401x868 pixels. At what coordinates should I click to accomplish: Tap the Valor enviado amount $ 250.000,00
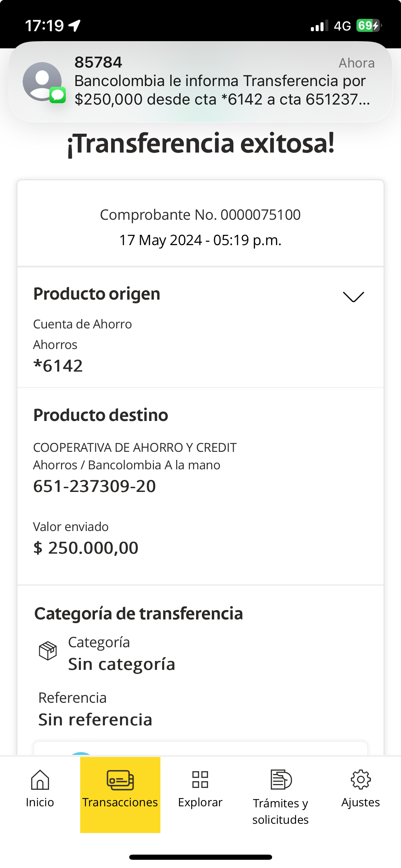(86, 548)
